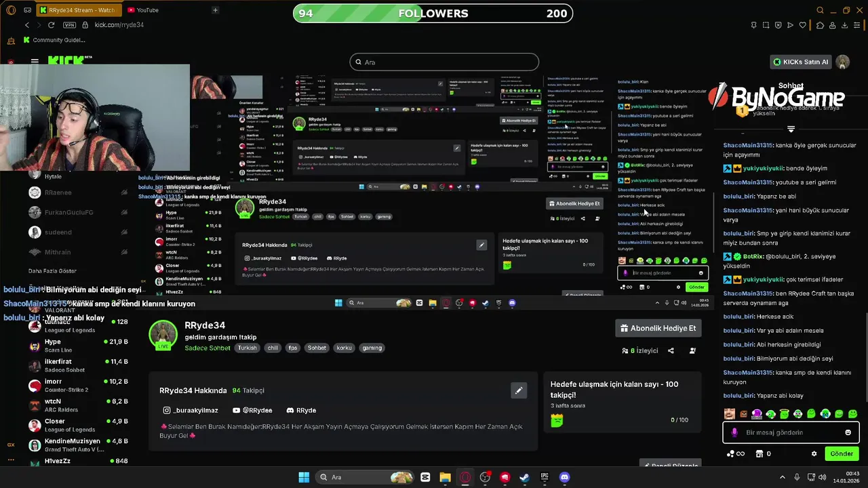Toggle the ad blocker shield icon
Image resolution: width=868 pixels, height=488 pixels.
[x=778, y=25]
